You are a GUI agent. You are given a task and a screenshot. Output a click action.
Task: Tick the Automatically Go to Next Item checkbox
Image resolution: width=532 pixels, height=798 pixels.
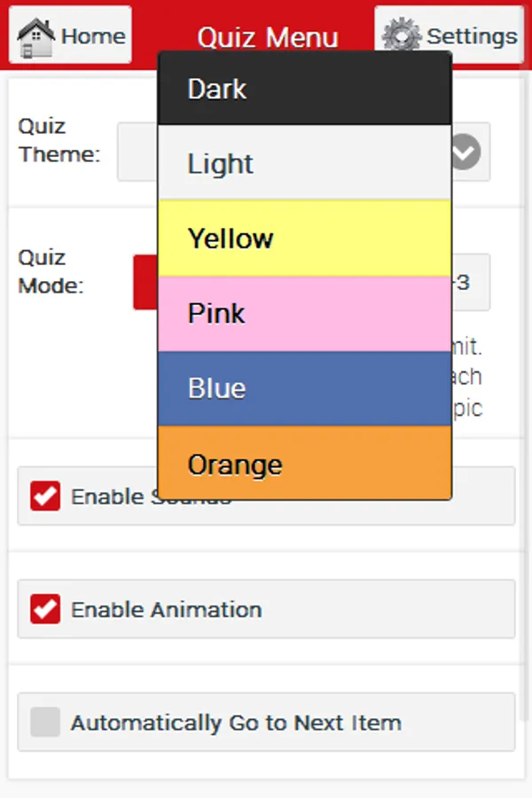[45, 723]
